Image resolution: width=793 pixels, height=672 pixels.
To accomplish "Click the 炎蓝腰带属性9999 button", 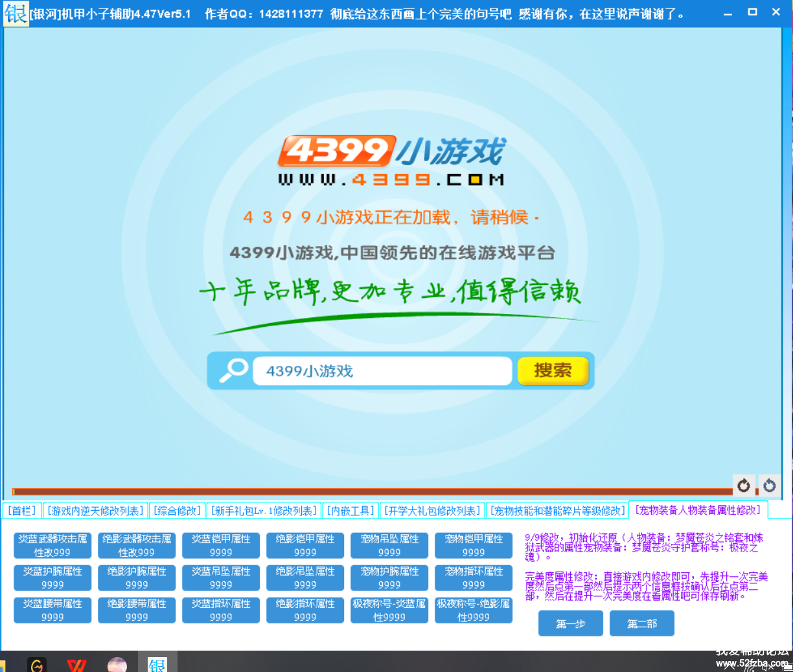I will click(52, 610).
